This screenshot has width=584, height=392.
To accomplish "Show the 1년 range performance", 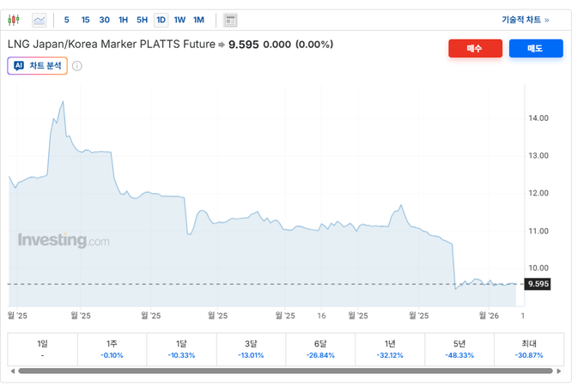I will coord(389,348).
